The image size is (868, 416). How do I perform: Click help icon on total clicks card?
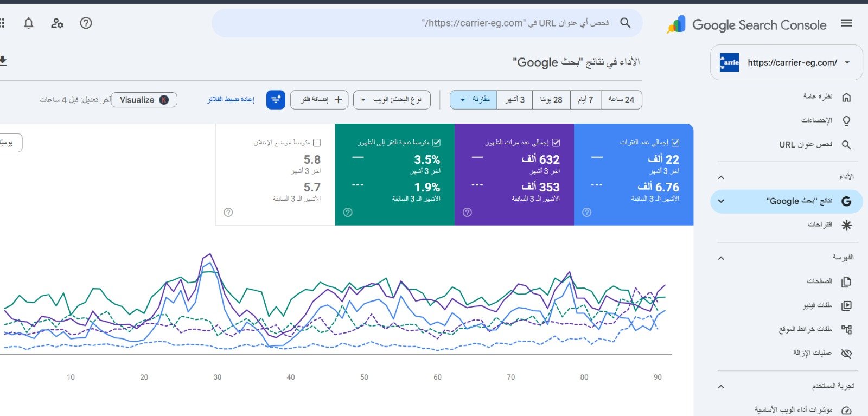pos(586,213)
